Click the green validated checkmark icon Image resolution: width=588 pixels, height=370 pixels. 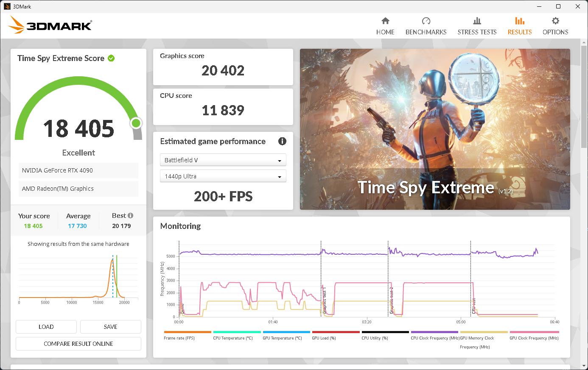(111, 58)
